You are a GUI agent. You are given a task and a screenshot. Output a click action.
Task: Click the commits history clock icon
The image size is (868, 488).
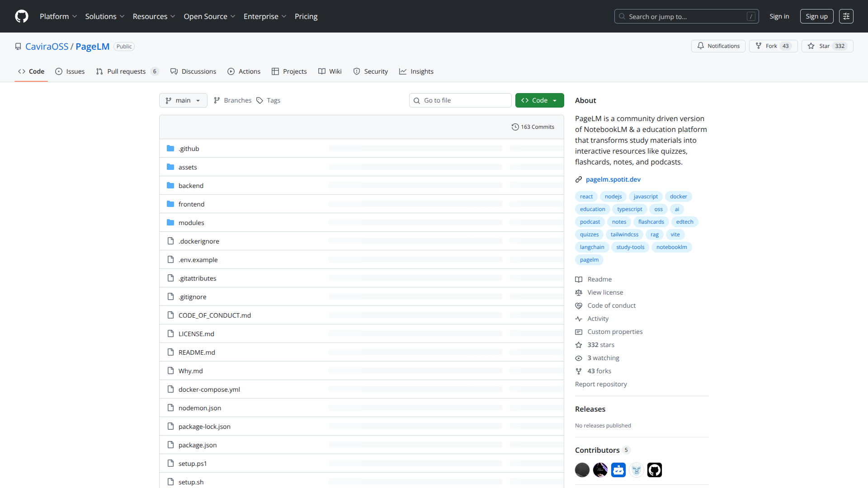pos(515,127)
